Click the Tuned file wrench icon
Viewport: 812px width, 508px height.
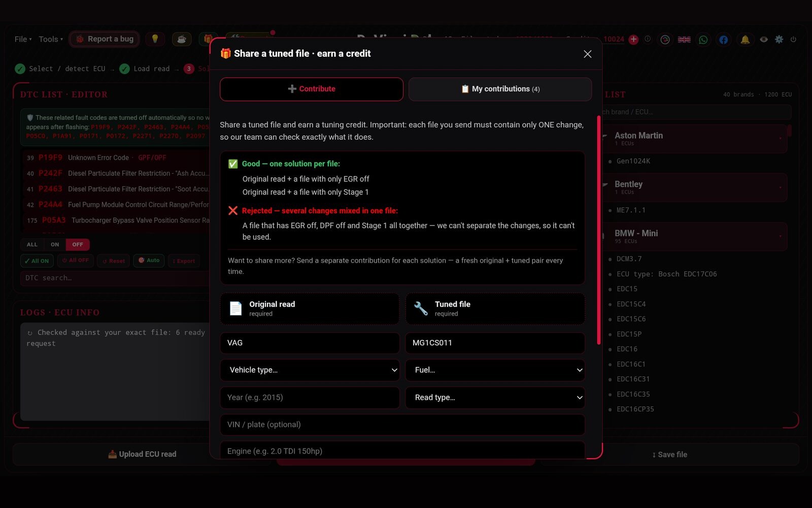(x=421, y=308)
